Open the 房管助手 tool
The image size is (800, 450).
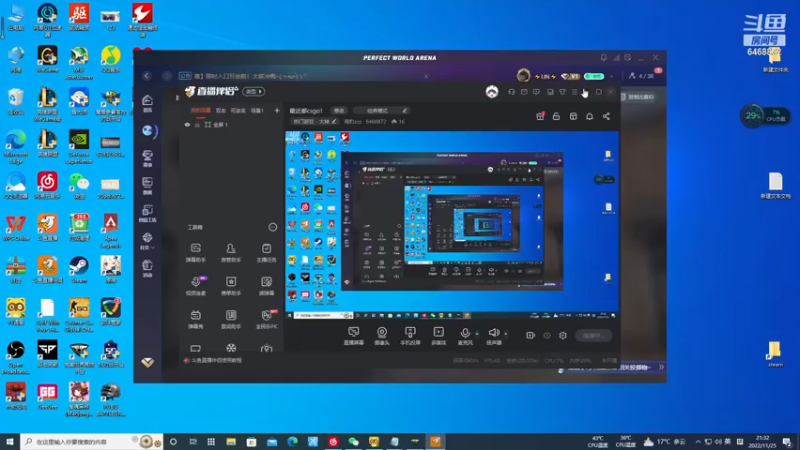(231, 253)
